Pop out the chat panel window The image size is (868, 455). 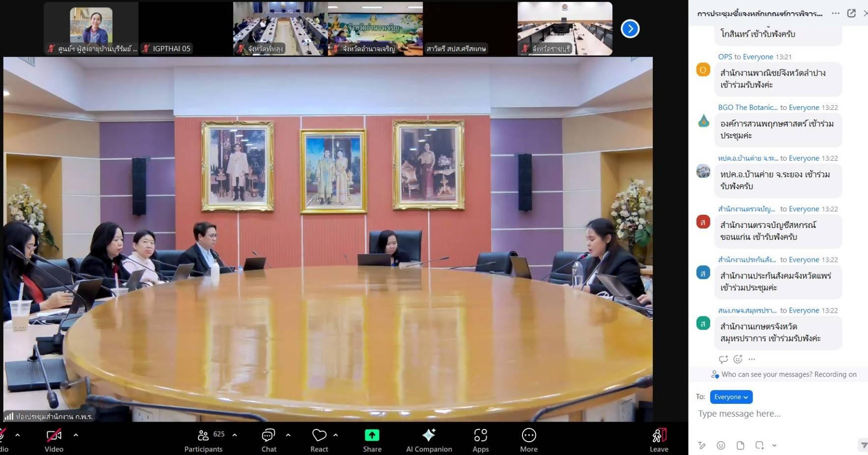coord(851,13)
